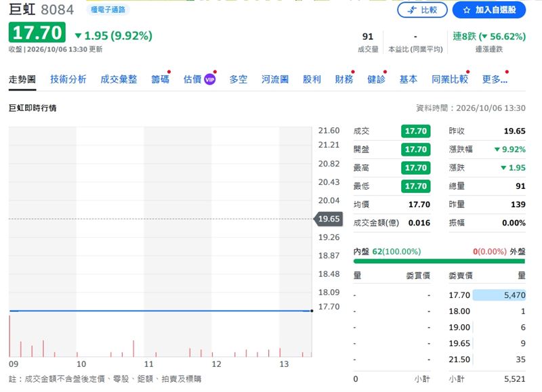Viewport: 542px width, 392px height.
Task: Open the 櫃電子通路 industry tag
Action: point(108,9)
